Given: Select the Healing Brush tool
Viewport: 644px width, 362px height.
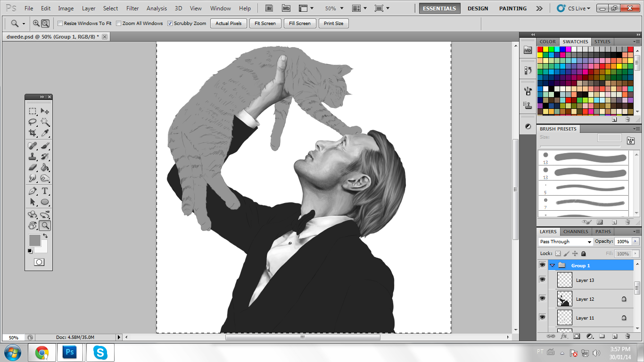Looking at the screenshot, I should click(x=33, y=146).
